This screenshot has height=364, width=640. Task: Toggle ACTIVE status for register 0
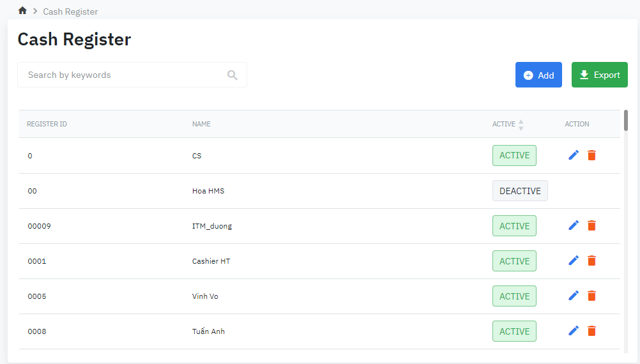[514, 156]
